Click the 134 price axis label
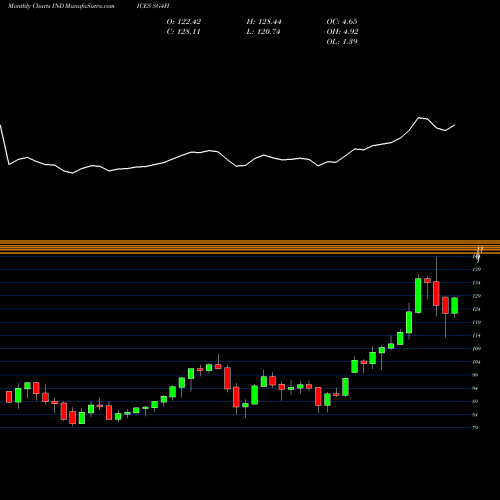The image size is (500, 500). coord(477,283)
